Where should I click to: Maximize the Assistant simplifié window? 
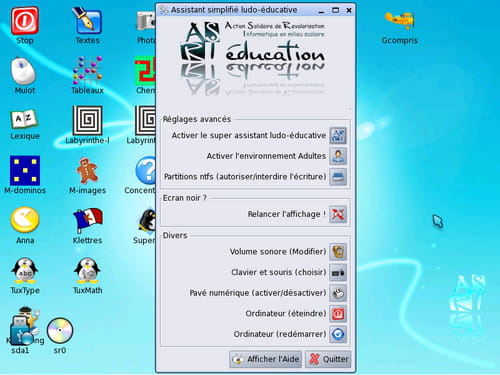[335, 10]
